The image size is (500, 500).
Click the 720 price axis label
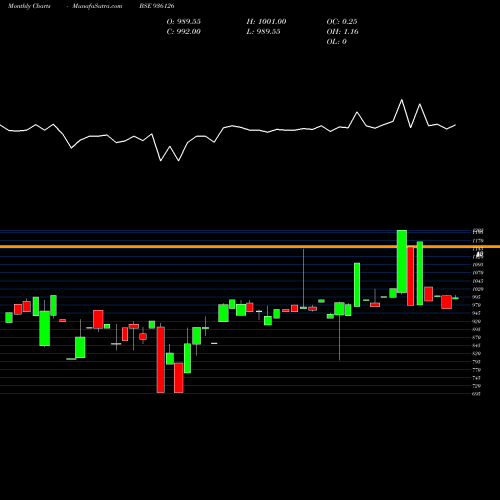(x=477, y=386)
